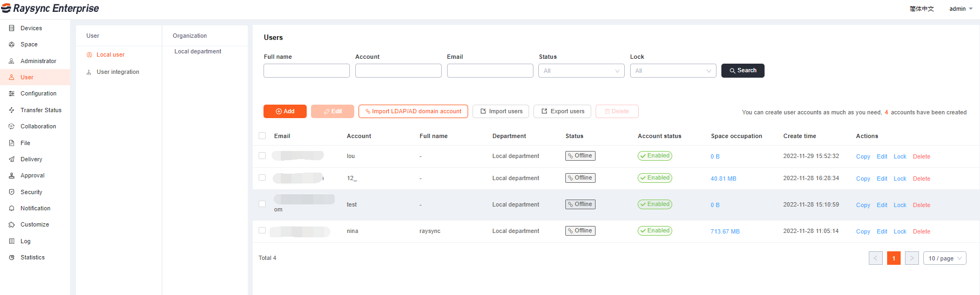Click Lock for account test
980x295 pixels.
coord(900,205)
